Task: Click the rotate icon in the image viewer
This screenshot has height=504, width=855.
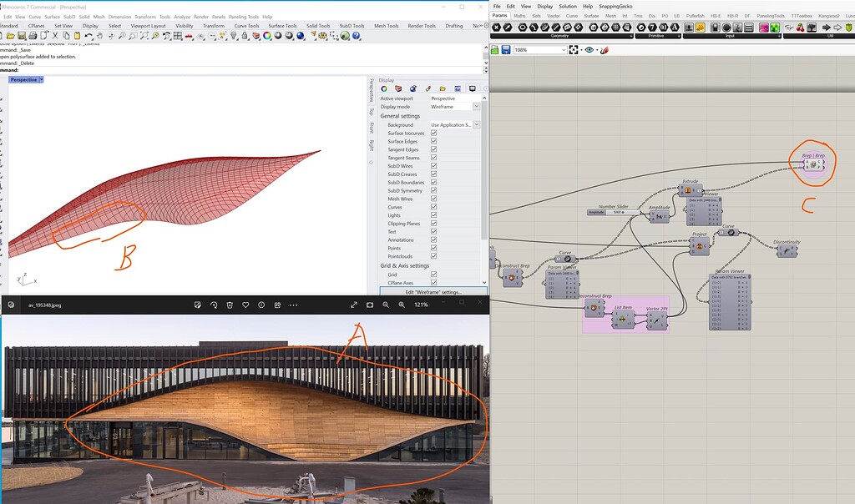Action: [x=213, y=305]
